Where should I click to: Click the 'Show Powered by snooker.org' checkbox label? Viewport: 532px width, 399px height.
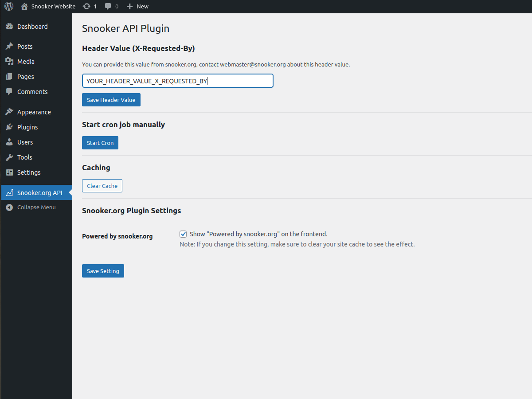pos(258,234)
